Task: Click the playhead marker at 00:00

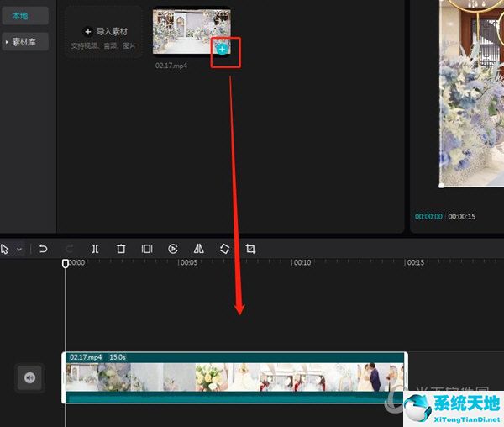Action: (66, 264)
